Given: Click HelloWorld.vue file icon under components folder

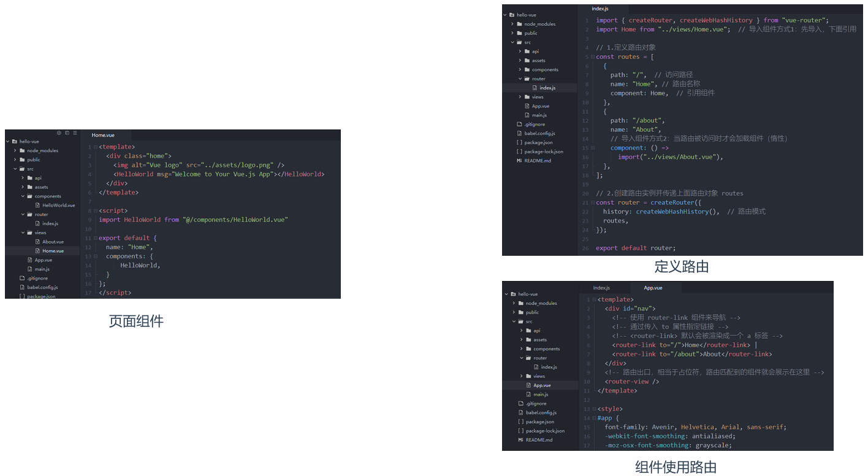Looking at the screenshot, I should (x=37, y=205).
